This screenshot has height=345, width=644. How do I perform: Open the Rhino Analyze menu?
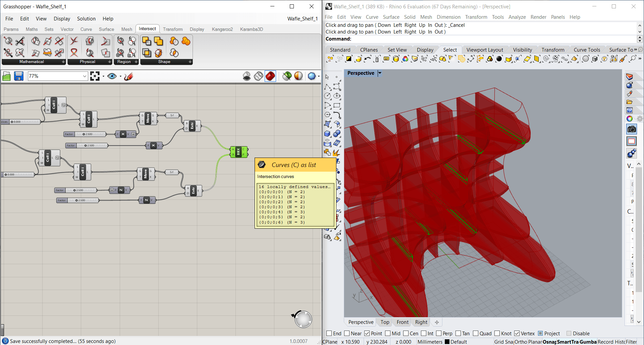coord(517,17)
